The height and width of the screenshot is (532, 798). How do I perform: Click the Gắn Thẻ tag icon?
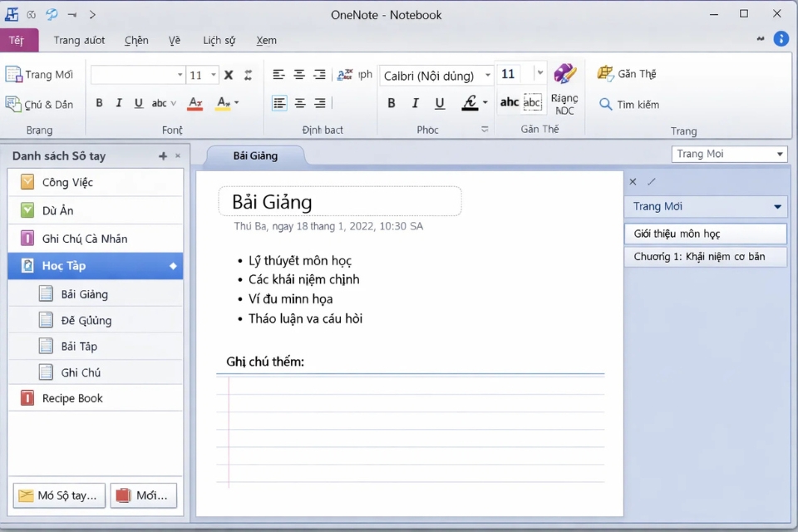(604, 73)
